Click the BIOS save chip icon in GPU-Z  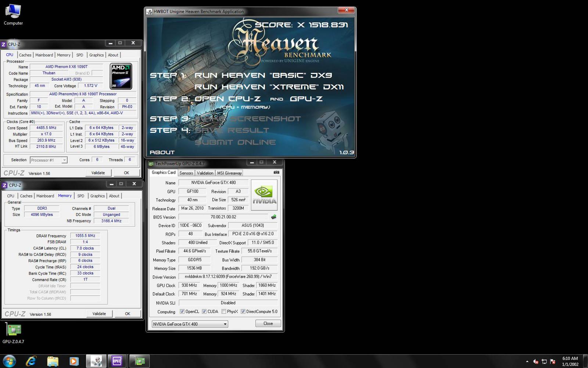click(273, 217)
